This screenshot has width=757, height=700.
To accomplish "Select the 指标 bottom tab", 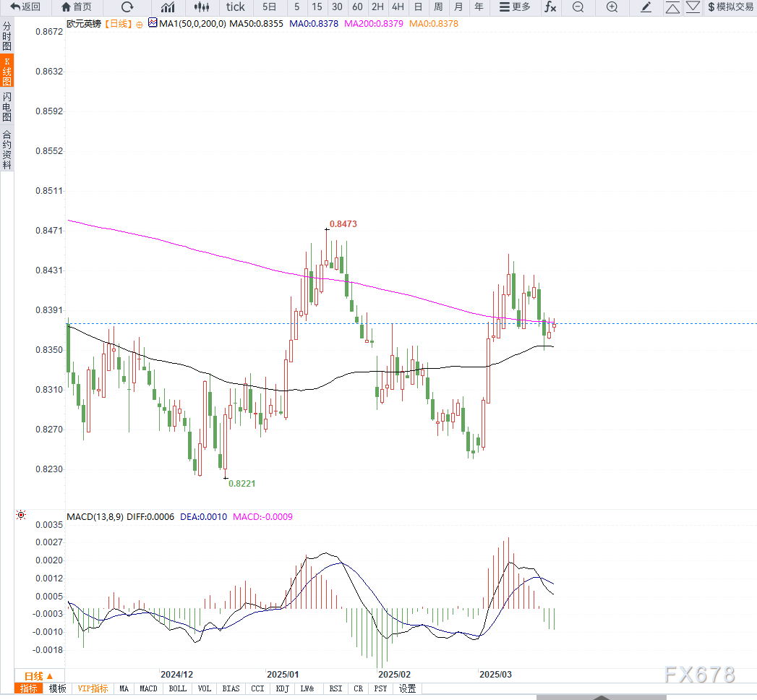I will [x=29, y=688].
